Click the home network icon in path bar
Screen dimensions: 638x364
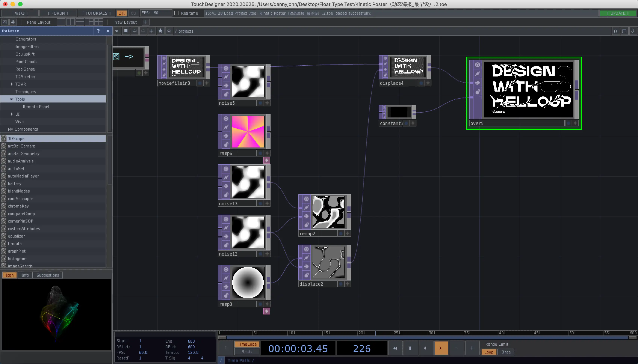tap(169, 31)
